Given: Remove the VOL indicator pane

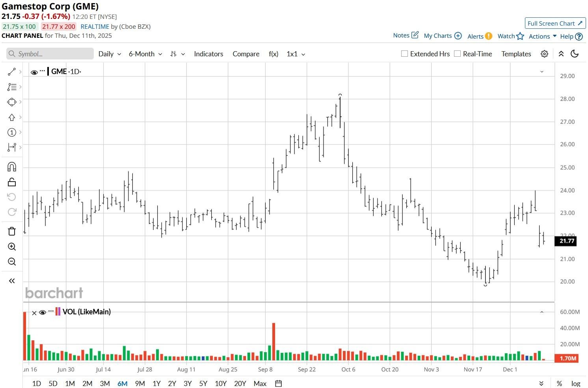Looking at the screenshot, I should (x=34, y=313).
